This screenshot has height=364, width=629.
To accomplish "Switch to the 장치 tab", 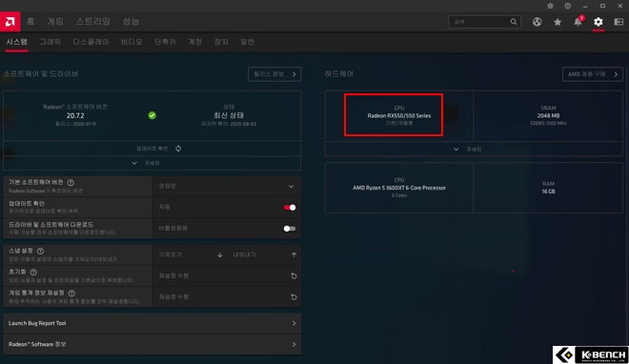I will (x=221, y=42).
